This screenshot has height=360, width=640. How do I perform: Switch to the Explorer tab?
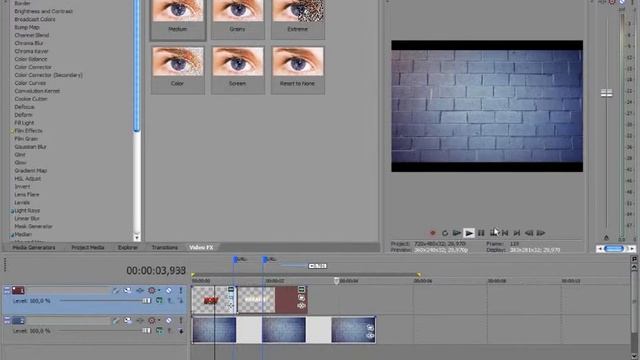[128, 247]
